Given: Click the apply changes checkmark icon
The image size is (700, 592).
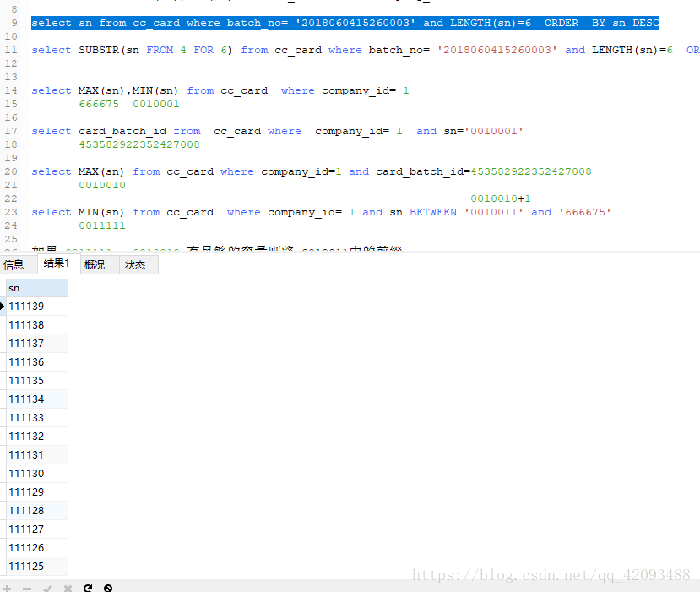Looking at the screenshot, I should [47, 589].
